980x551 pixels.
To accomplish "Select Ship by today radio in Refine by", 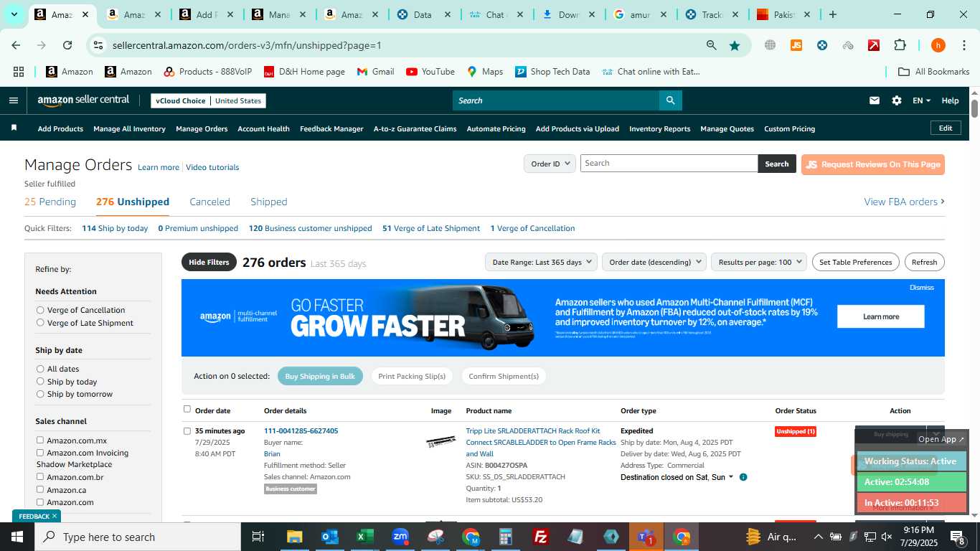I will pos(40,382).
